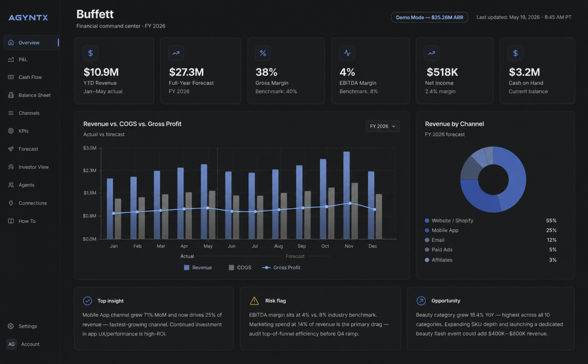Select Email legend entry
Screen dimensions: 588x364
tap(435, 240)
